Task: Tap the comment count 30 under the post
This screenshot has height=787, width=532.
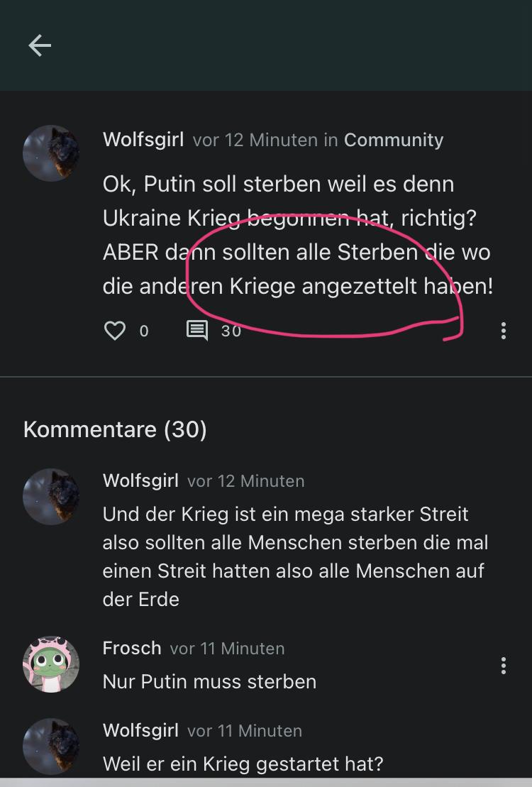Action: (231, 331)
